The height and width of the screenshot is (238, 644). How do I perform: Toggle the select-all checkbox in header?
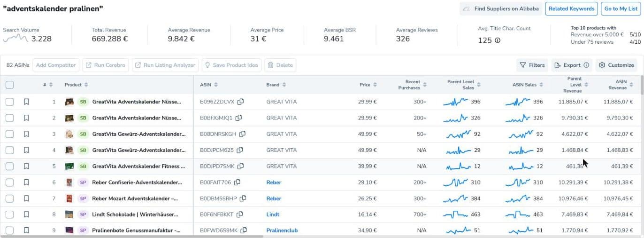pyautogui.click(x=9, y=85)
